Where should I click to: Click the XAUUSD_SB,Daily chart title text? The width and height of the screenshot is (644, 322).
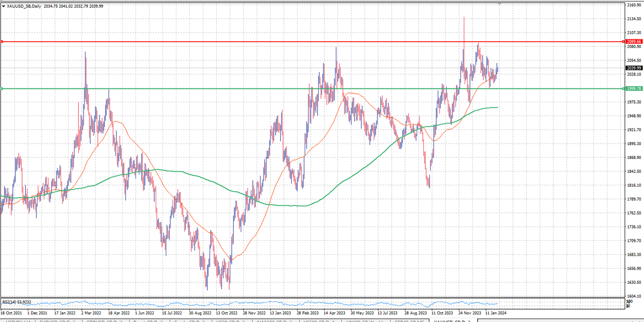[25, 6]
